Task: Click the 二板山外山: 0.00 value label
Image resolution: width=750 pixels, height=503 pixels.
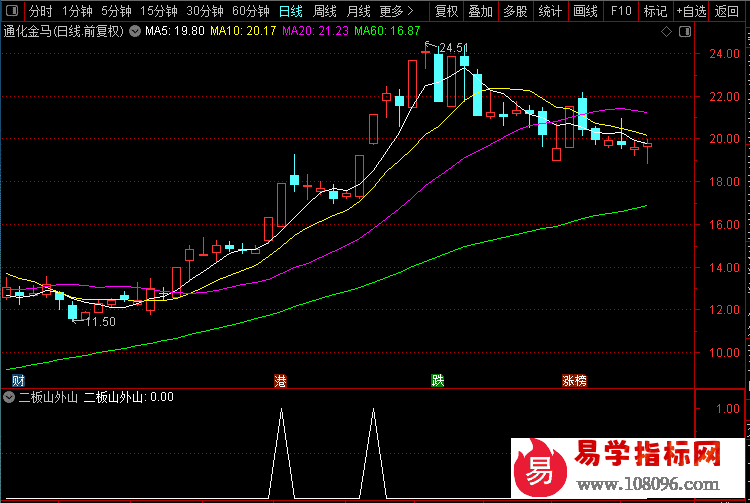Action: point(129,397)
